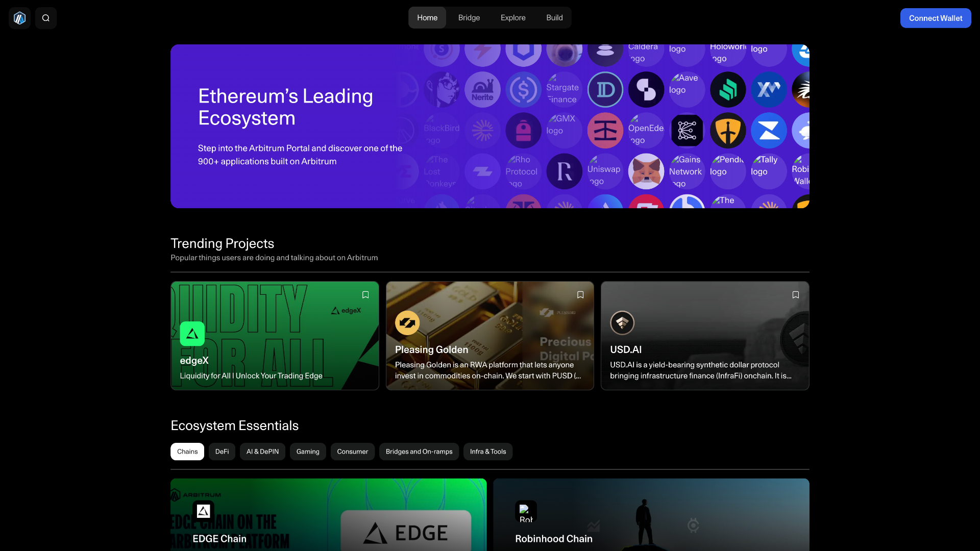
Task: Click the OpenEden logo circle
Action: click(x=646, y=131)
